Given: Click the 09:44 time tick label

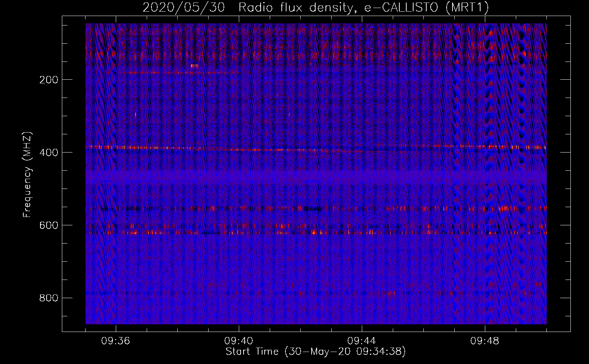Looking at the screenshot, I should click(362, 341).
